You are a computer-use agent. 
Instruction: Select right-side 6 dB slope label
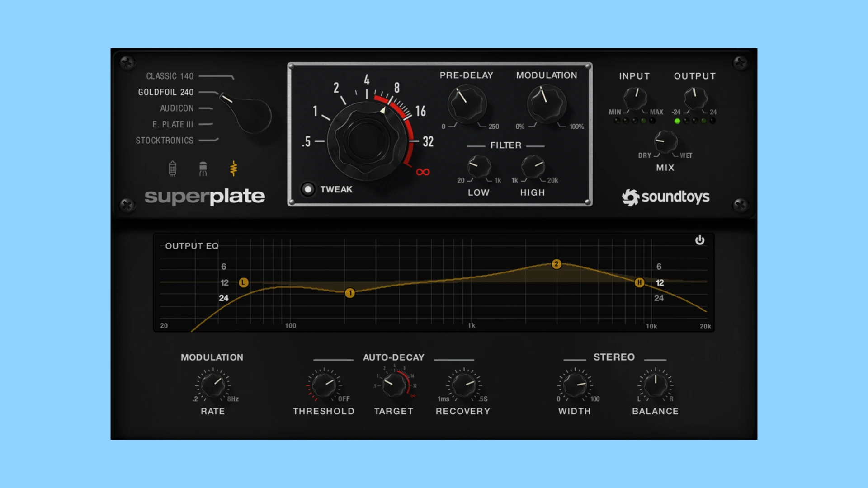pyautogui.click(x=659, y=267)
